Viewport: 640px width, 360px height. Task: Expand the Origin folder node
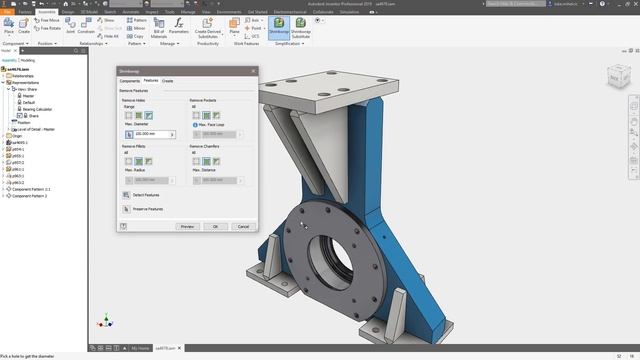[x=3, y=136]
